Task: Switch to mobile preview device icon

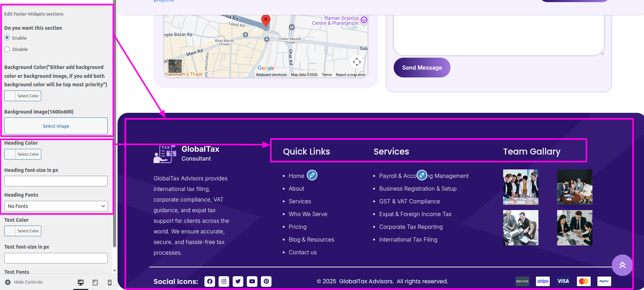Action: pos(109,282)
